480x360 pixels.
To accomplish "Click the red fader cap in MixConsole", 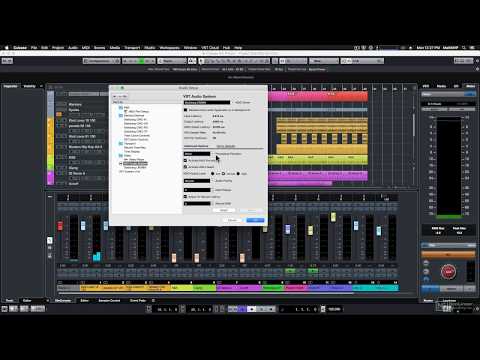I will (60, 226).
